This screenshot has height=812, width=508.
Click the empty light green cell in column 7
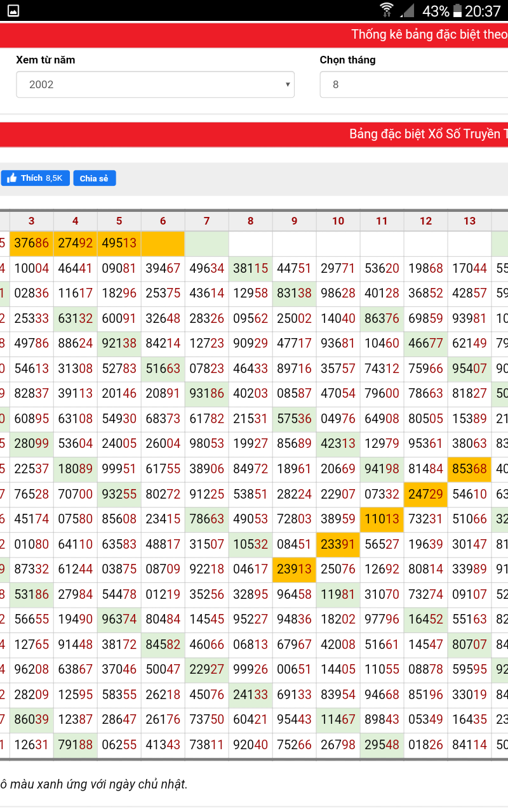pyautogui.click(x=206, y=244)
